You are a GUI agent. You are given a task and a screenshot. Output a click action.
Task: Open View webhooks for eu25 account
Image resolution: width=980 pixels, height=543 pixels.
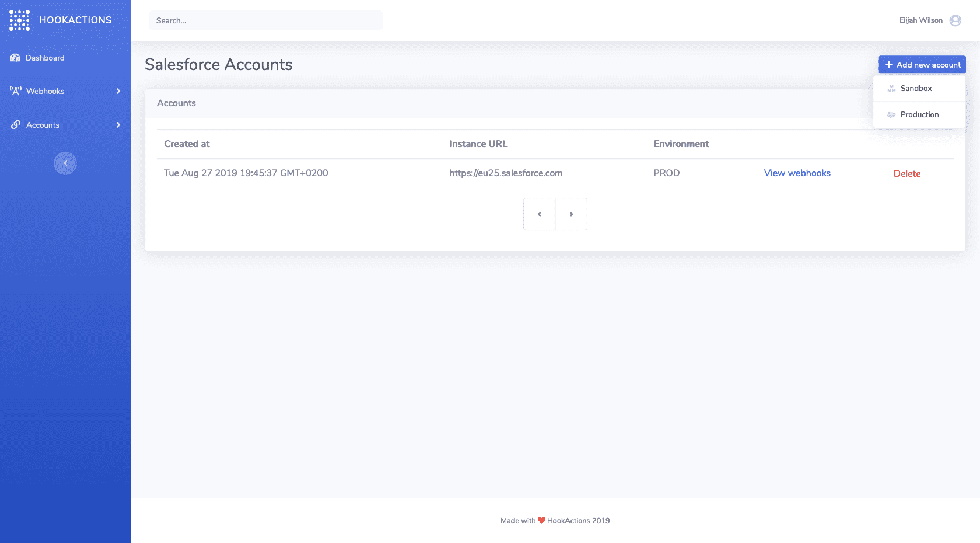tap(797, 173)
